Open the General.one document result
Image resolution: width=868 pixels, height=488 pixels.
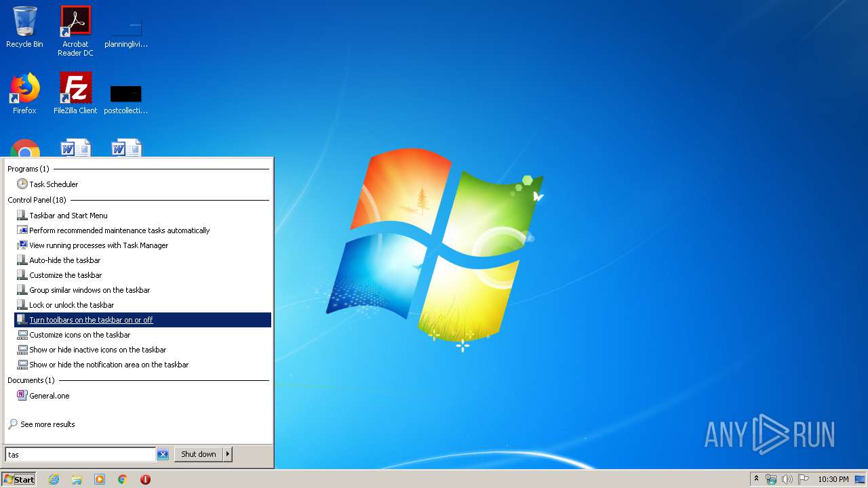tap(142, 396)
